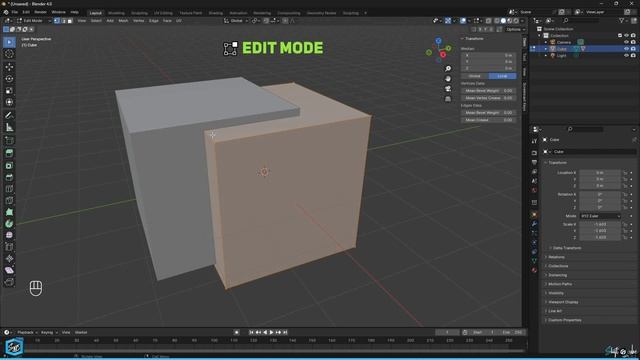
Task: Hide the Cube in viewport eye icon
Action: (626, 49)
